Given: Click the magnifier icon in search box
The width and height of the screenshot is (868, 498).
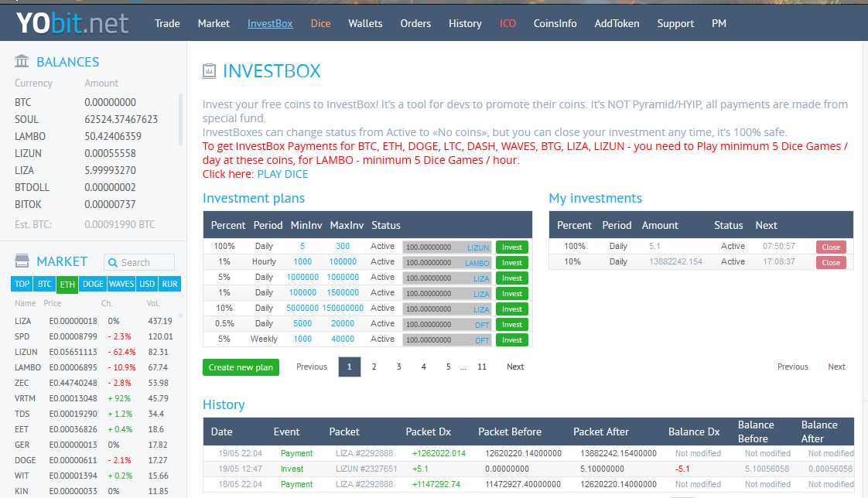Looking at the screenshot, I should 113,263.
